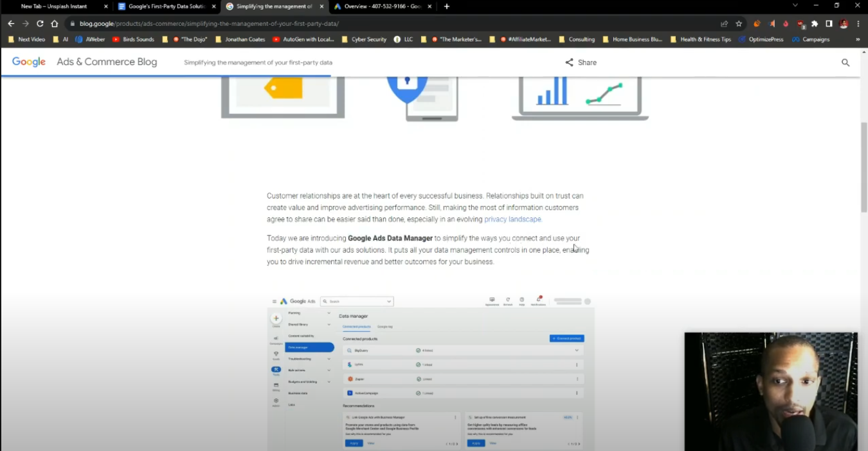Select the Zapier icon under Connected products
The image size is (868, 451).
(350, 379)
